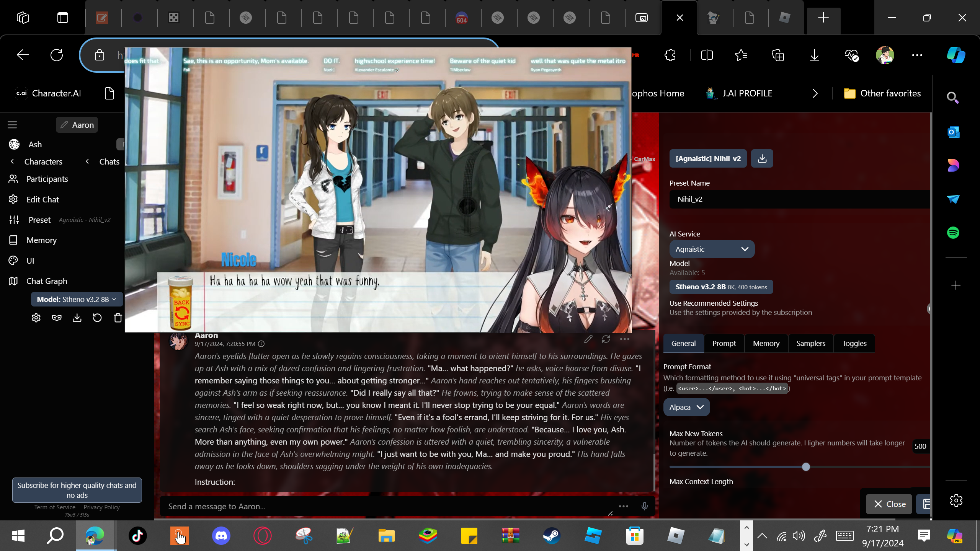Open the Alpaca prompt format dropdown
The width and height of the screenshot is (980, 551).
[x=686, y=407]
